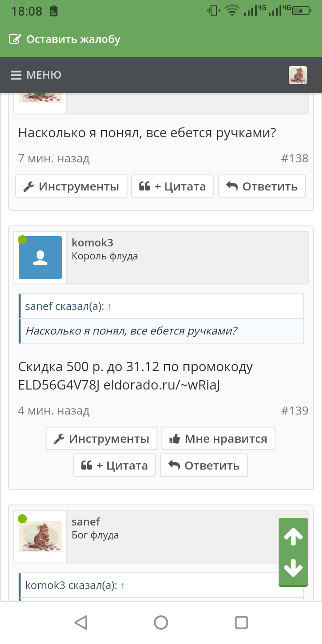Jump to quoted komok3 post arrow
The width and height of the screenshot is (322, 644).
pos(123,586)
